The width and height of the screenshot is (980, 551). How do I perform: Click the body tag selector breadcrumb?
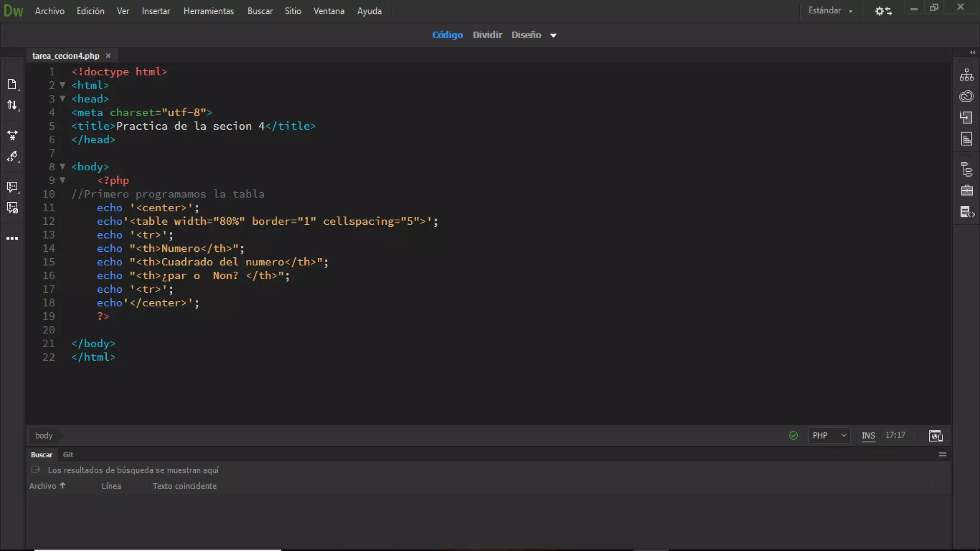(x=44, y=436)
